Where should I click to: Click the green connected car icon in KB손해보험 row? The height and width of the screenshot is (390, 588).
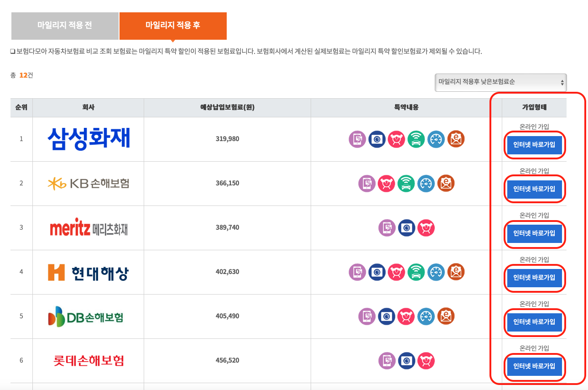(406, 184)
